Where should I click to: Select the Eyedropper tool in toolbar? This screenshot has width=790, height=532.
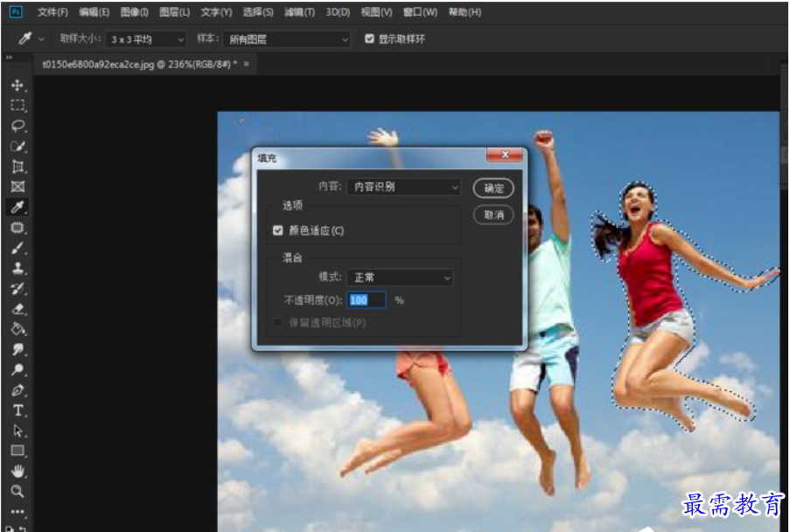pos(17,206)
